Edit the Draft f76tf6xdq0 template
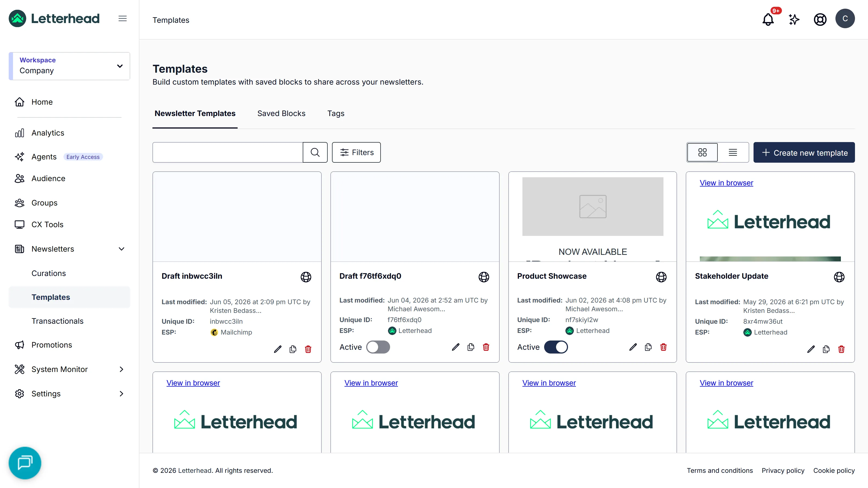 pyautogui.click(x=456, y=347)
